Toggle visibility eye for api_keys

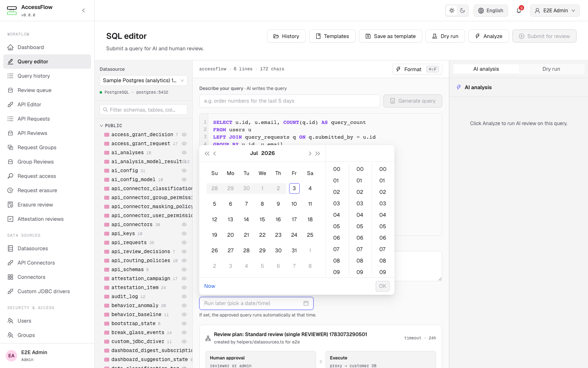click(x=184, y=233)
